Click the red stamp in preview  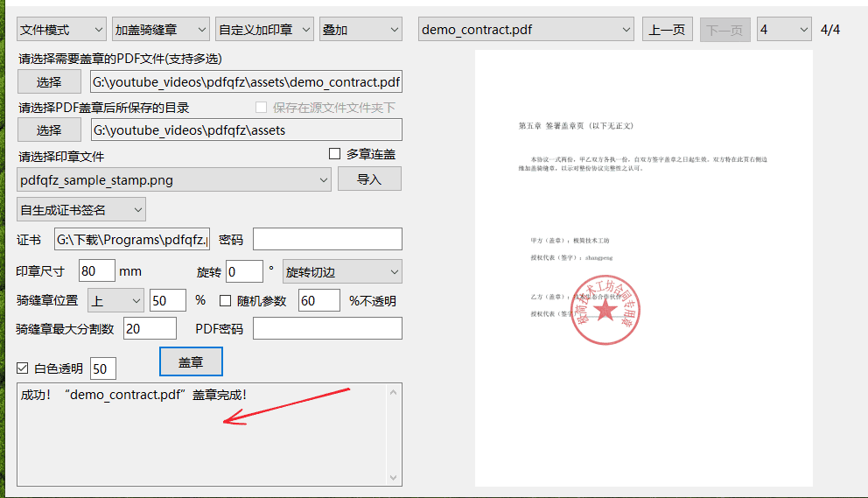click(605, 310)
